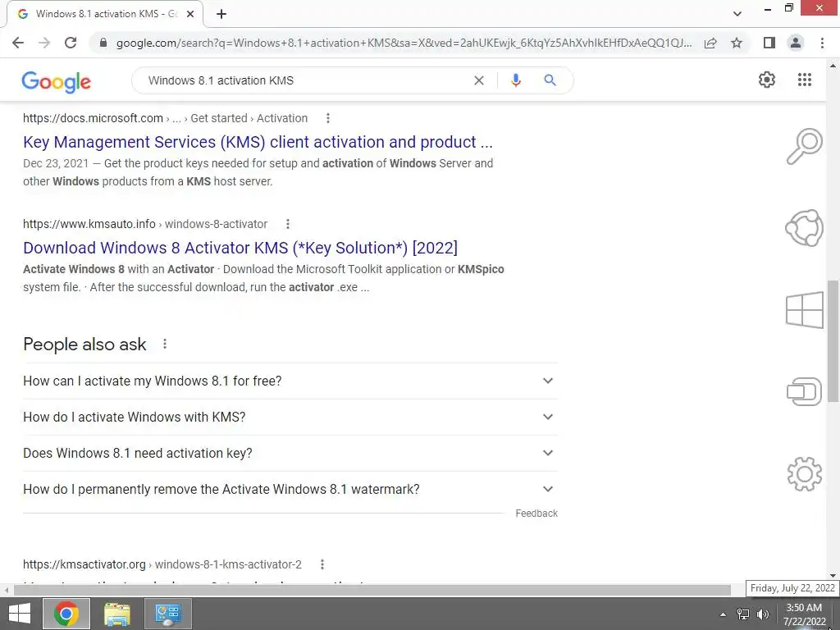Click the scroll-up arrow of vertical scrollbar
The width and height of the screenshot is (840, 630).
tap(833, 66)
